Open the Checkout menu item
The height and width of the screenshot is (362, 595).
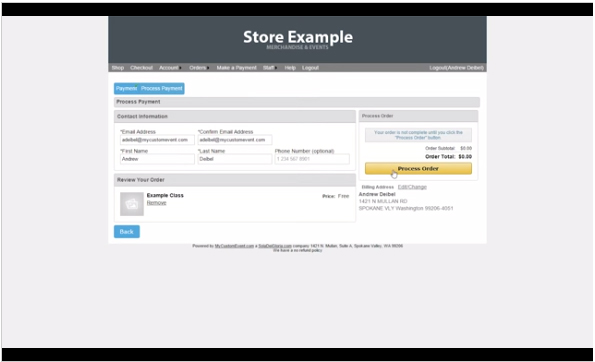tap(141, 68)
